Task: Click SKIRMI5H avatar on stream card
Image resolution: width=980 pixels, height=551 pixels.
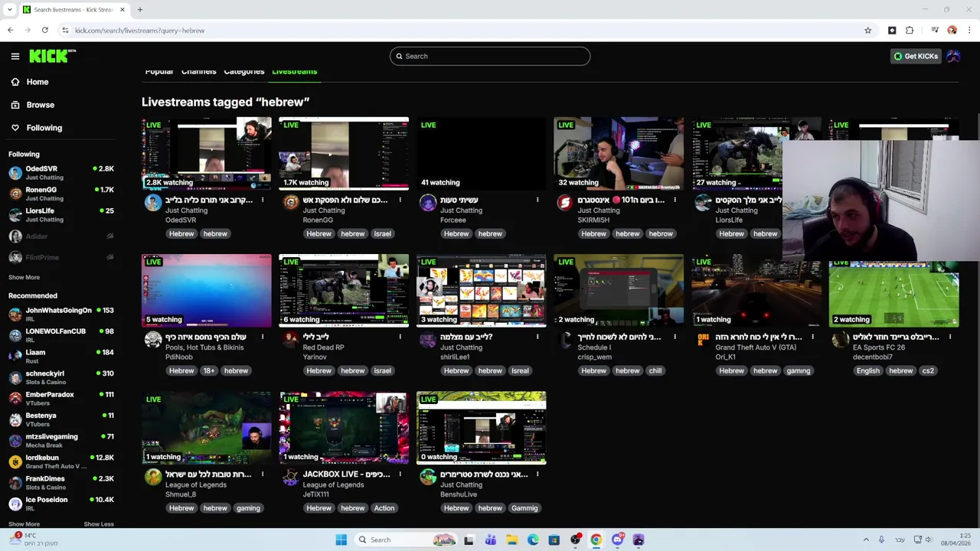Action: click(x=565, y=202)
